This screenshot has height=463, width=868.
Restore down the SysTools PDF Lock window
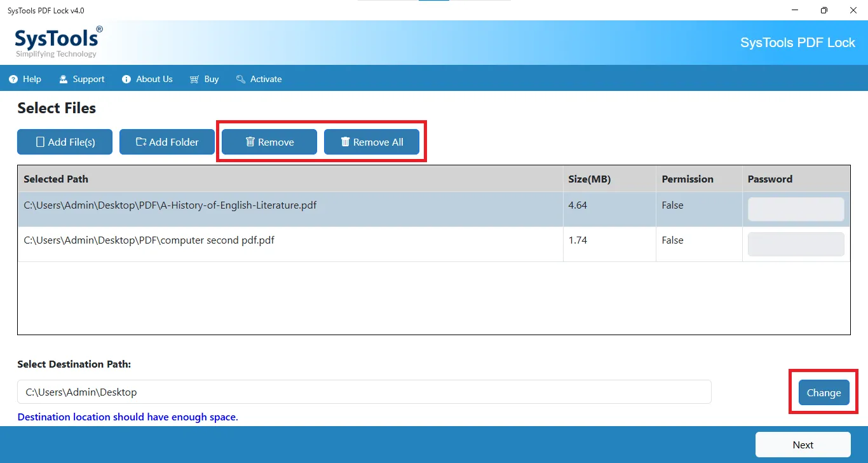[x=824, y=10]
